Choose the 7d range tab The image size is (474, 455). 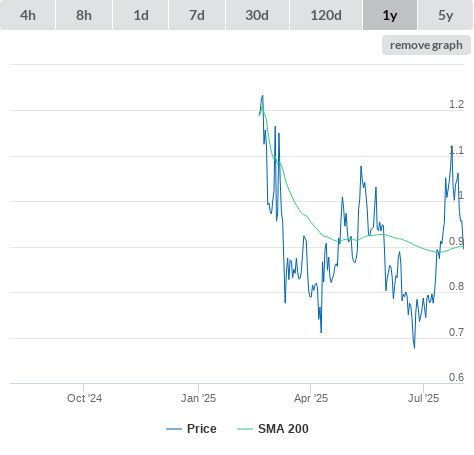coord(197,15)
